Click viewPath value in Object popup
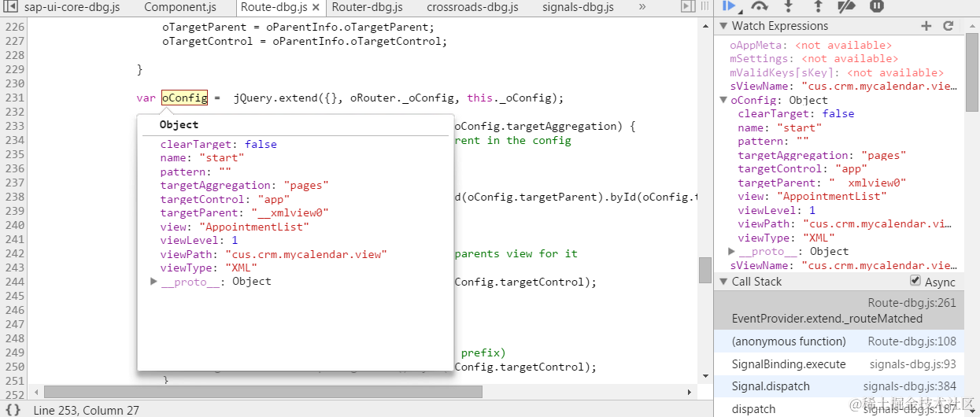Image resolution: width=980 pixels, height=417 pixels. click(306, 254)
